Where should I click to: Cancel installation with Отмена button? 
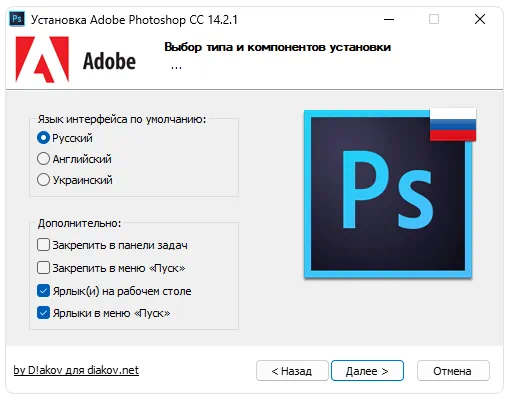(x=453, y=371)
